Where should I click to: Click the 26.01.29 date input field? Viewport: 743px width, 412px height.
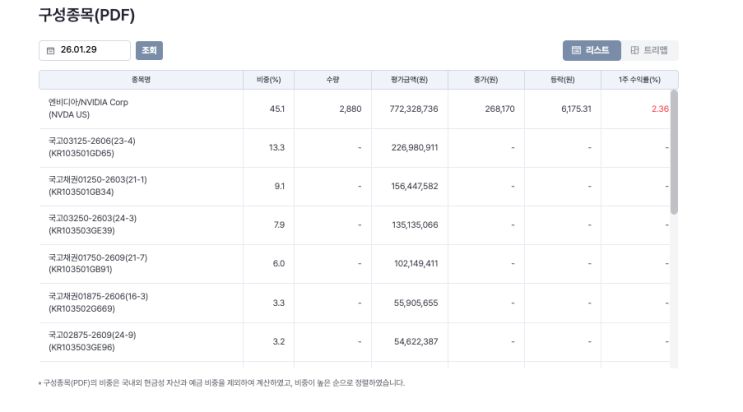85,50
